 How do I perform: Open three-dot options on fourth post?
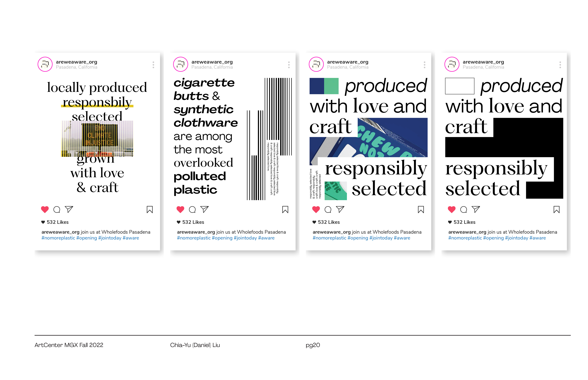coord(560,65)
